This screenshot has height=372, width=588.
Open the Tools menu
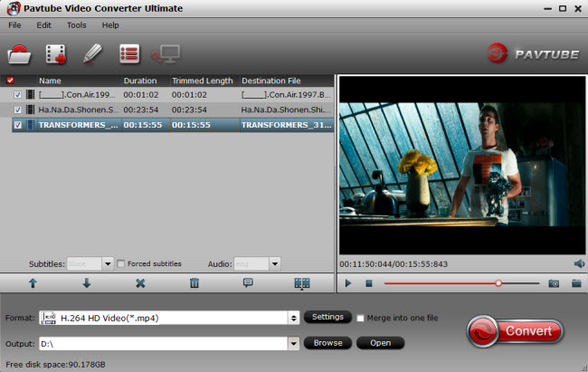(x=77, y=25)
